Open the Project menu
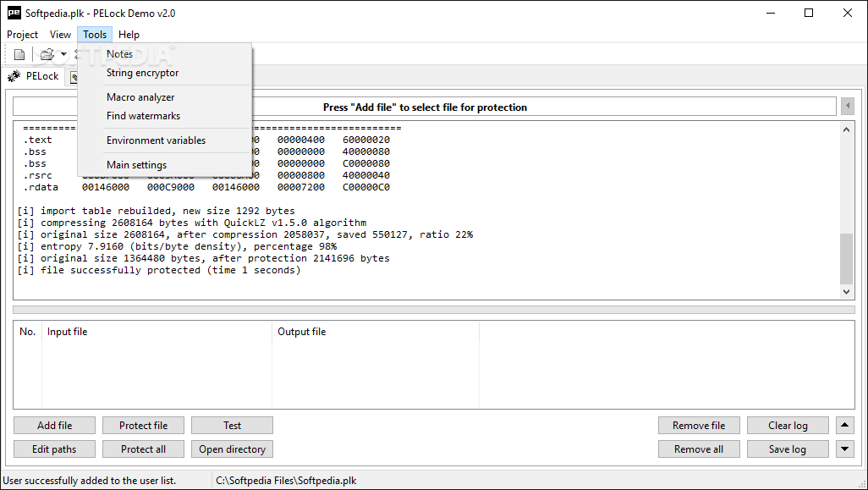868x490 pixels. point(22,35)
